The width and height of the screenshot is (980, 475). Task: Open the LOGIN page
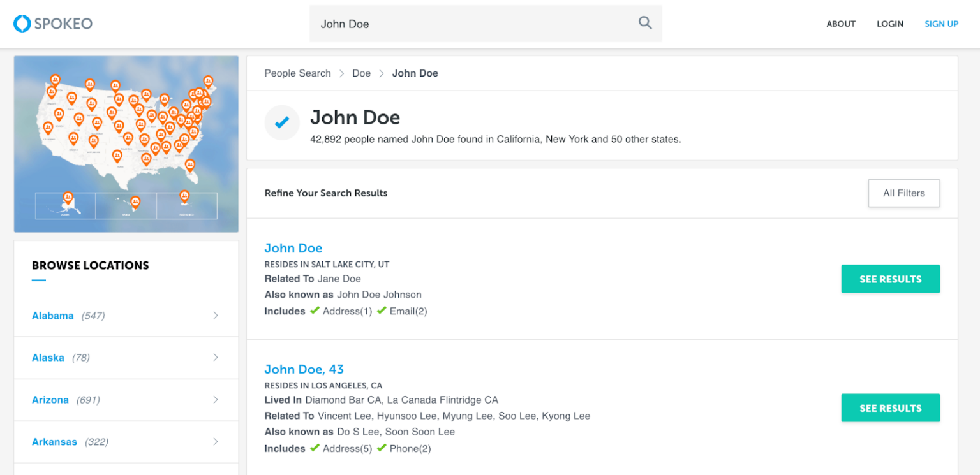pos(890,24)
